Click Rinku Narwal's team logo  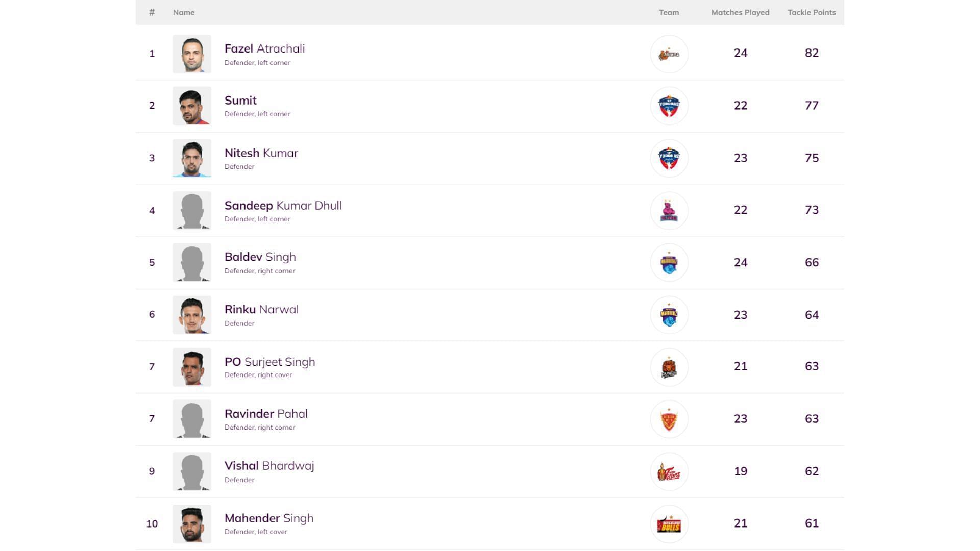tap(669, 315)
